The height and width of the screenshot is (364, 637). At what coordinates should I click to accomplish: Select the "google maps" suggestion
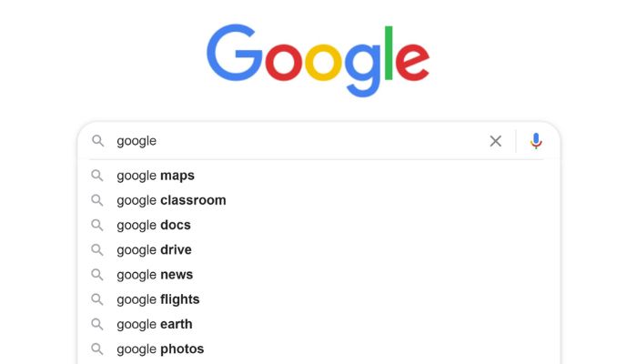(x=156, y=176)
